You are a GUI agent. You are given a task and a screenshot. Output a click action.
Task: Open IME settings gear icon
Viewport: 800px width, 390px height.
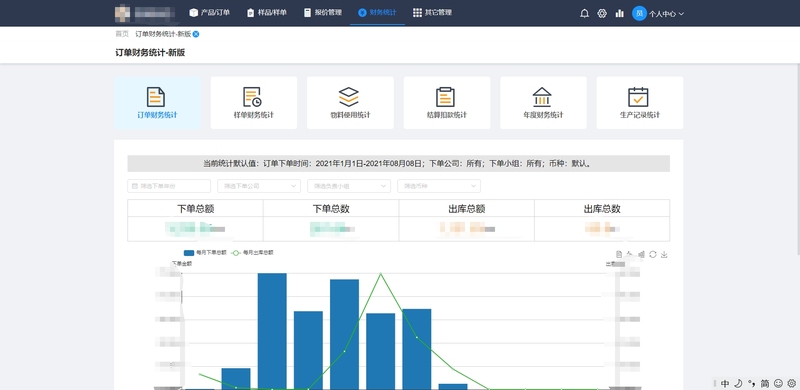coord(791,383)
